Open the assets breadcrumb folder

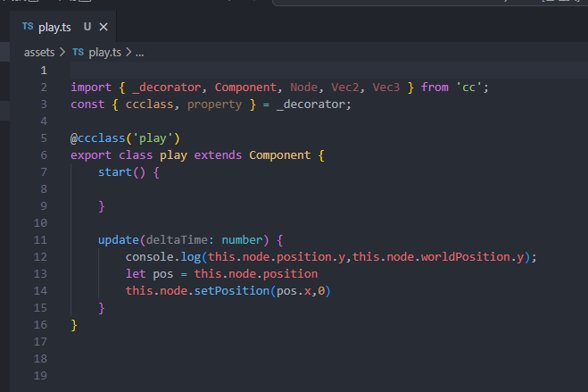coord(39,53)
